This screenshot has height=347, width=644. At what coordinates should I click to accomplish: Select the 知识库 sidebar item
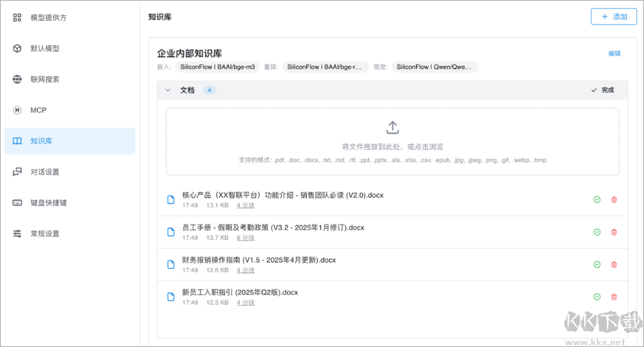[70, 141]
